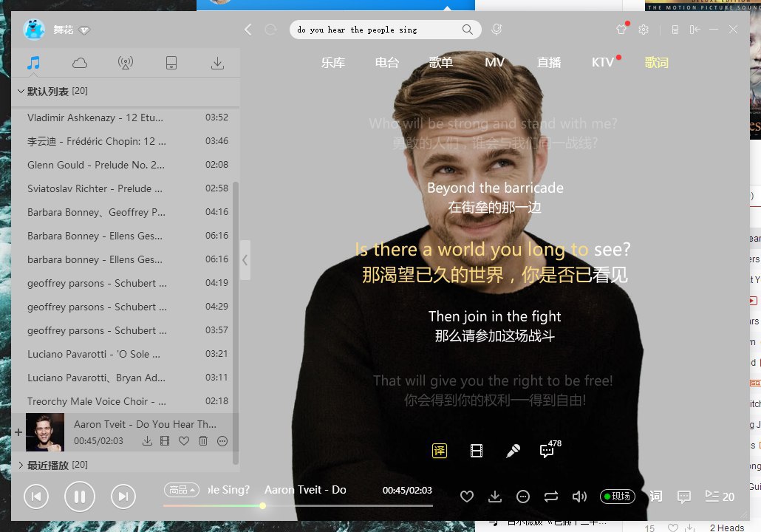Open the MV film icon below the lyrics

click(x=477, y=451)
